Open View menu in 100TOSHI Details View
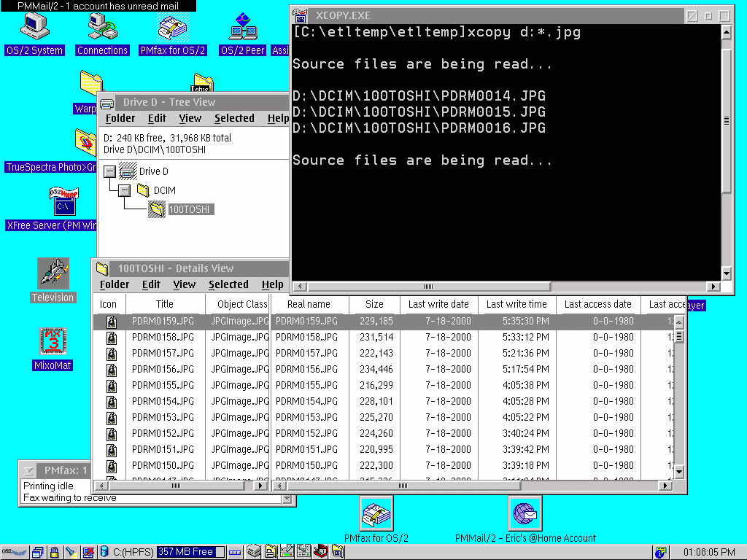Image resolution: width=747 pixels, height=560 pixels. [x=185, y=284]
